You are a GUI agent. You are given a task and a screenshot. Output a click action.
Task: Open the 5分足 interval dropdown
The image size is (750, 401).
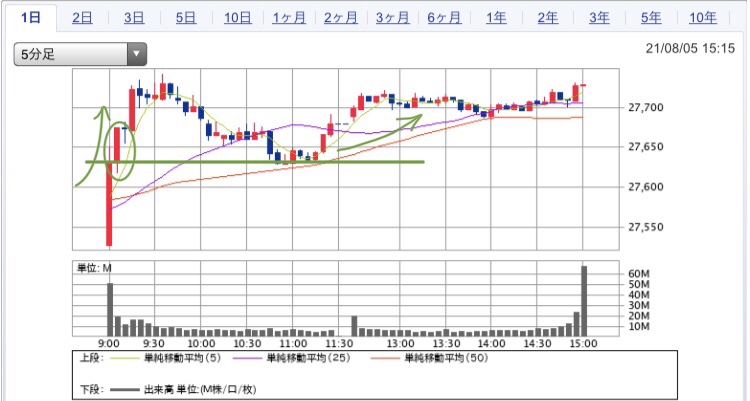80,54
